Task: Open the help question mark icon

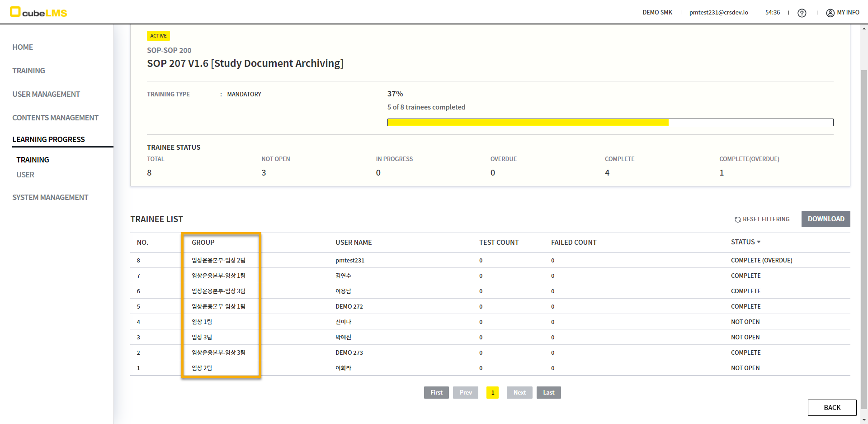Action: pyautogui.click(x=802, y=13)
